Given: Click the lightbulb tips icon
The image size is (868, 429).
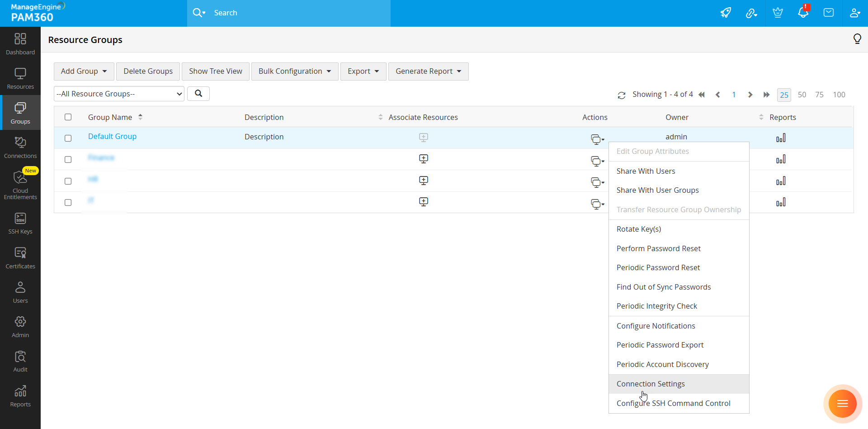Looking at the screenshot, I should (857, 39).
